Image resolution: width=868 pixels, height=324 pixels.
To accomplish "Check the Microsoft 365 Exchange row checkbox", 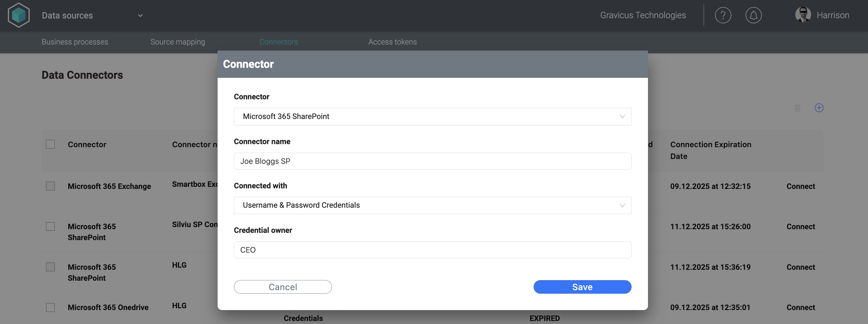I will tap(50, 186).
